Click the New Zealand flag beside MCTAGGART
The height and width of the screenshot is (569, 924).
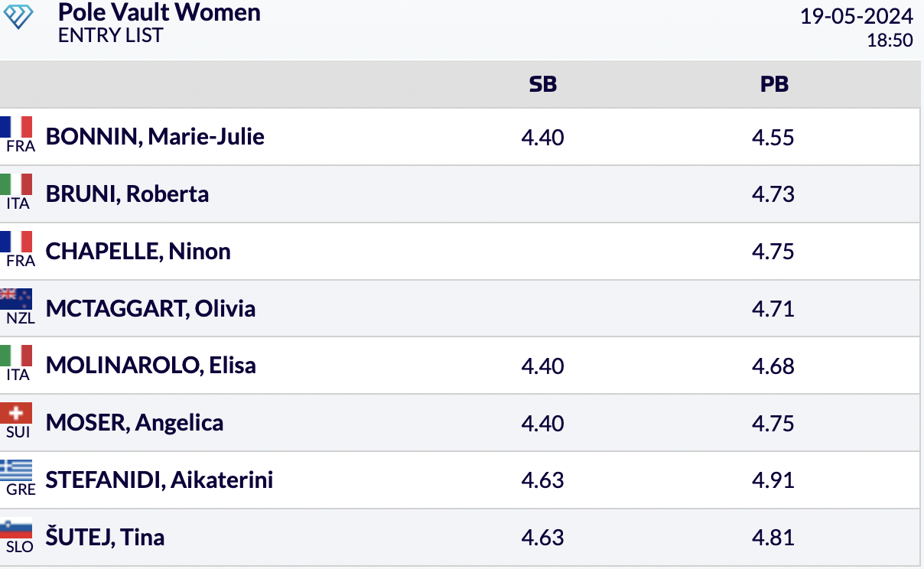[16, 299]
